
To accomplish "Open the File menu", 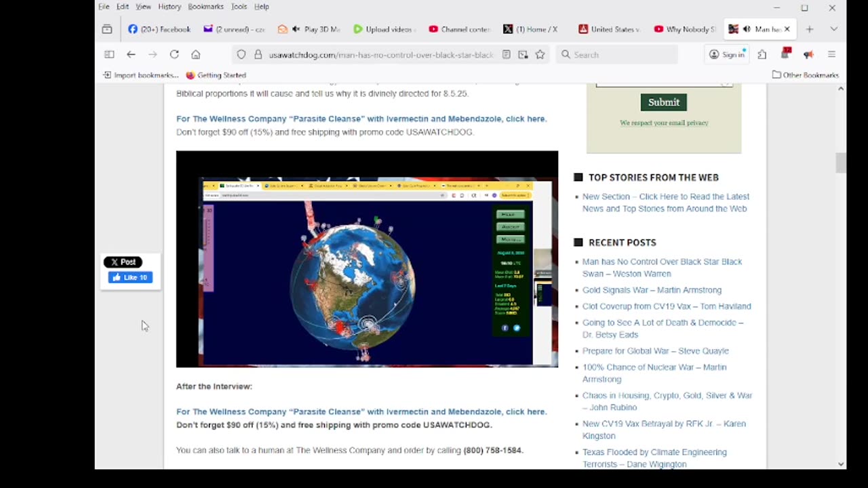I will click(104, 7).
